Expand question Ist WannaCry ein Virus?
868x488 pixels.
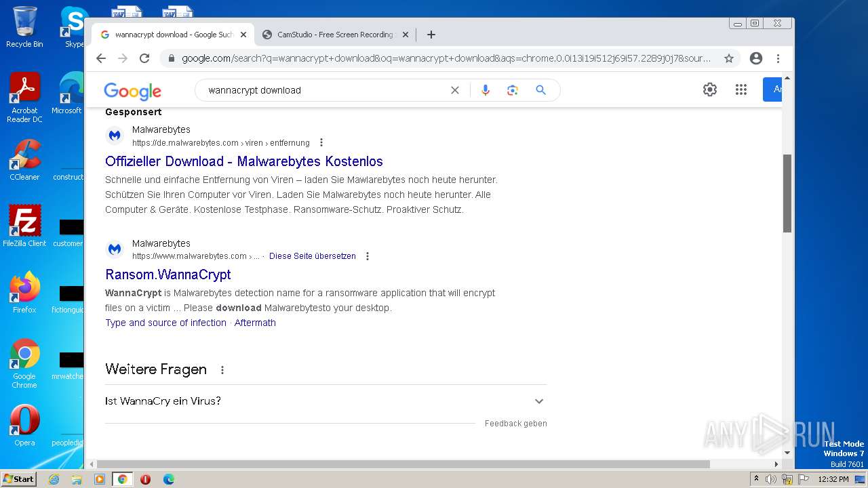[325, 401]
